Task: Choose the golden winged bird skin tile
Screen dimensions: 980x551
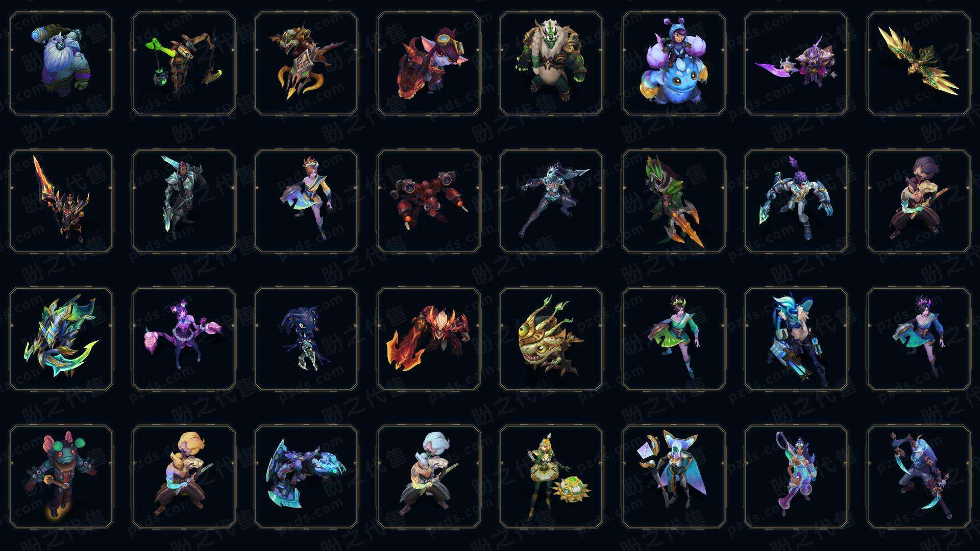Action: [919, 64]
